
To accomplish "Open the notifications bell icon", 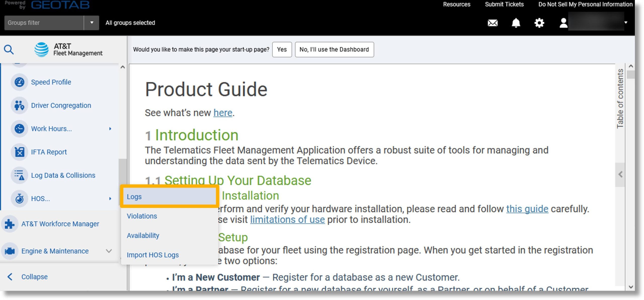I will [516, 23].
